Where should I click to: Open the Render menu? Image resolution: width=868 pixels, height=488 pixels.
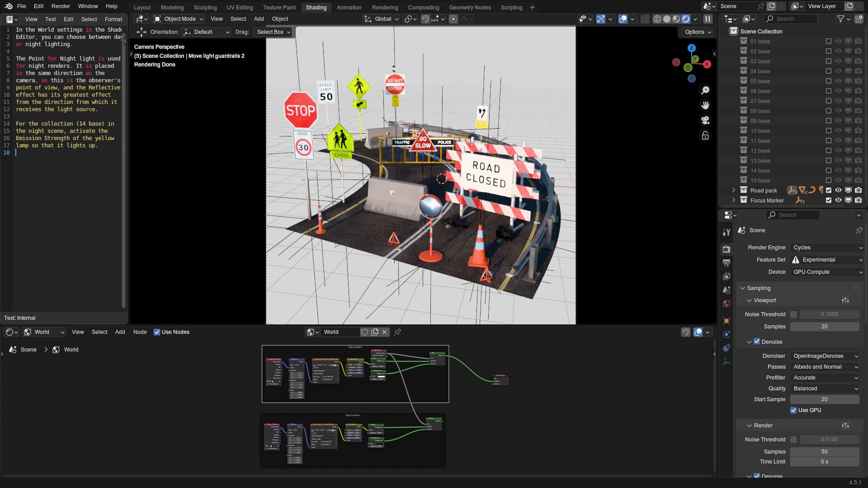coord(61,6)
